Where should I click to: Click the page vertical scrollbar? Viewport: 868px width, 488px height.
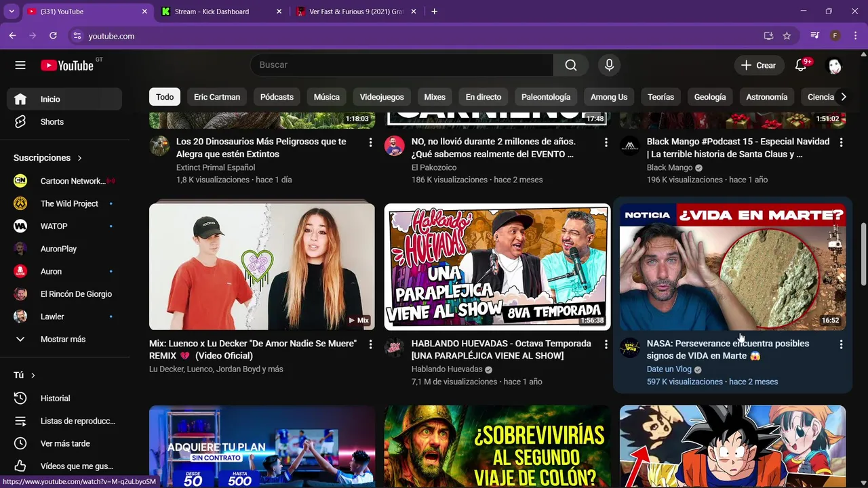pyautogui.click(x=863, y=254)
